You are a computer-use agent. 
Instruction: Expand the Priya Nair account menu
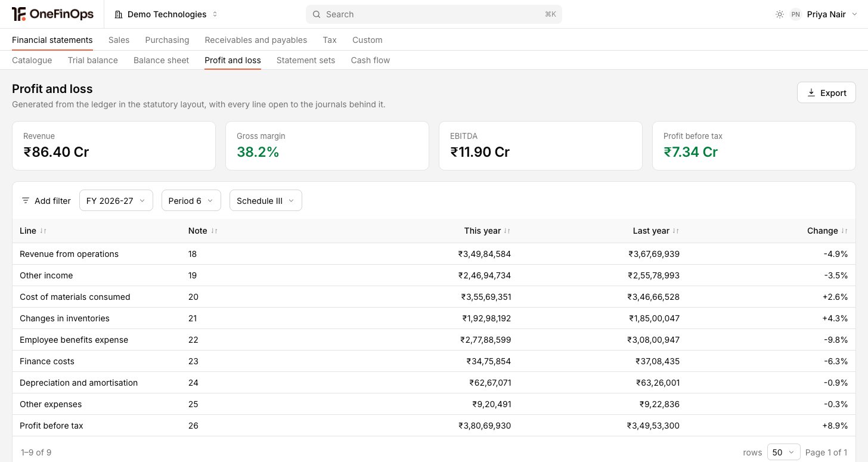tap(832, 14)
